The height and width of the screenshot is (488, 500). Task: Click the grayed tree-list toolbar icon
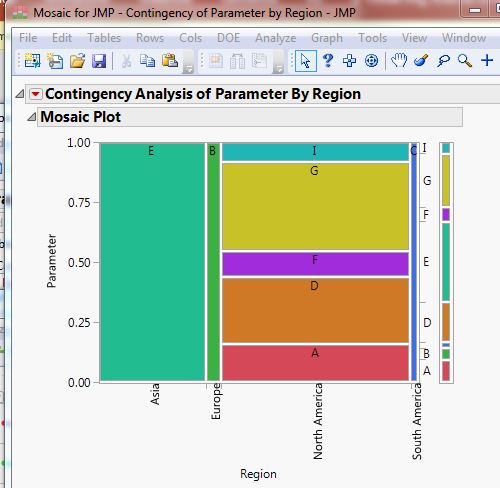click(x=259, y=61)
